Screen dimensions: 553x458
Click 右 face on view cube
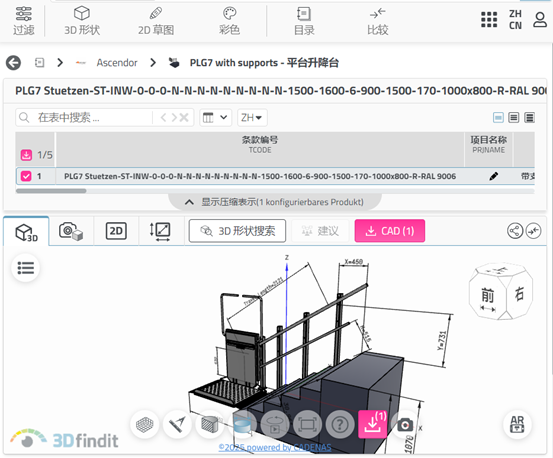tap(519, 294)
